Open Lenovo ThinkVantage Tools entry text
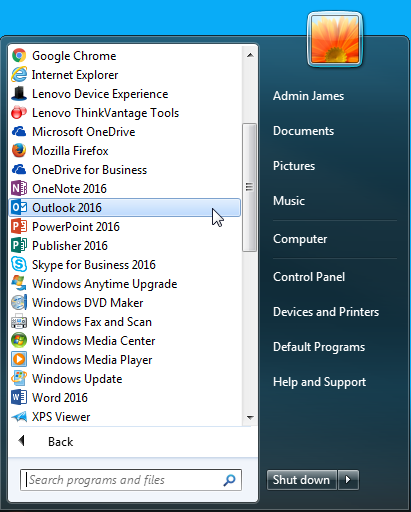Viewport: 411px width, 512px height. point(105,113)
